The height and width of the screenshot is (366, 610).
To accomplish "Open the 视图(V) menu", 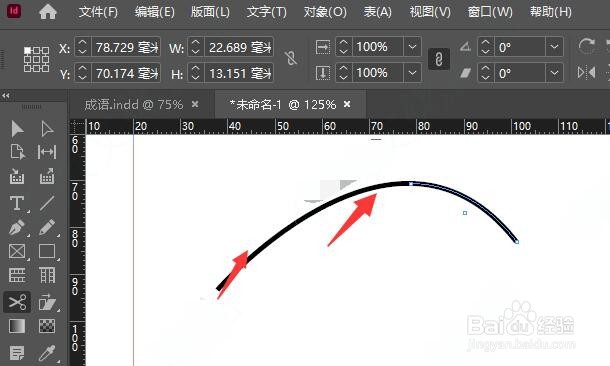I will [430, 12].
